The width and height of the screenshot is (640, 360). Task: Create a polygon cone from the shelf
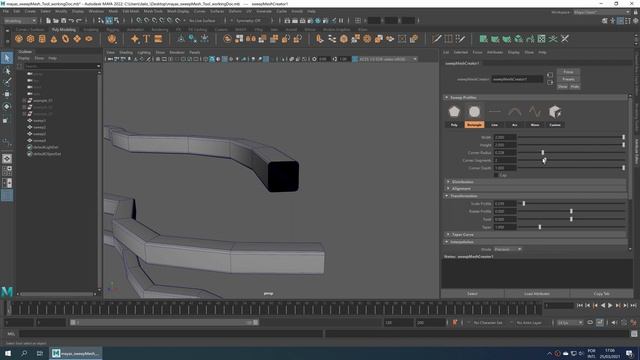[54, 39]
